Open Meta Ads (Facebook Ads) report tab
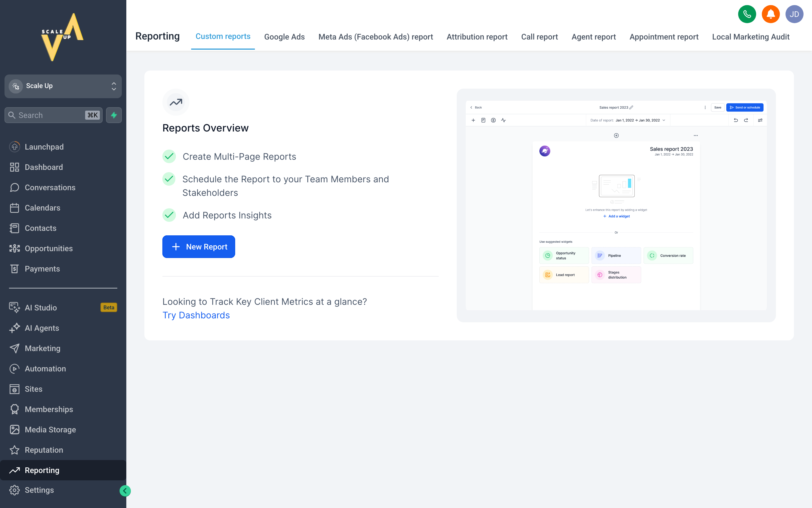812x508 pixels. [376, 37]
